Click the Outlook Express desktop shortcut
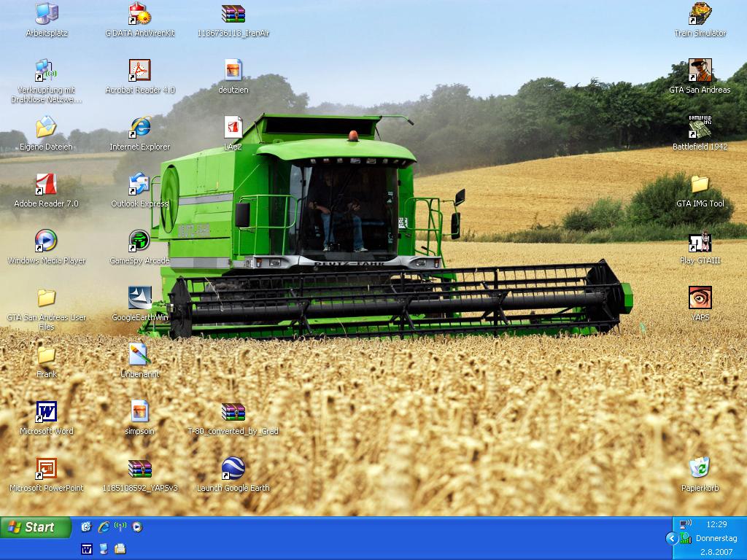 tap(139, 184)
